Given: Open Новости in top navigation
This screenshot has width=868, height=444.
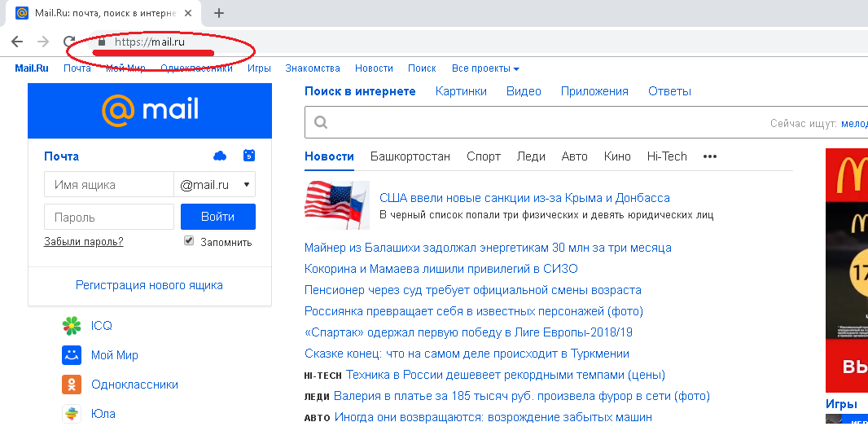Looking at the screenshot, I should (x=374, y=68).
